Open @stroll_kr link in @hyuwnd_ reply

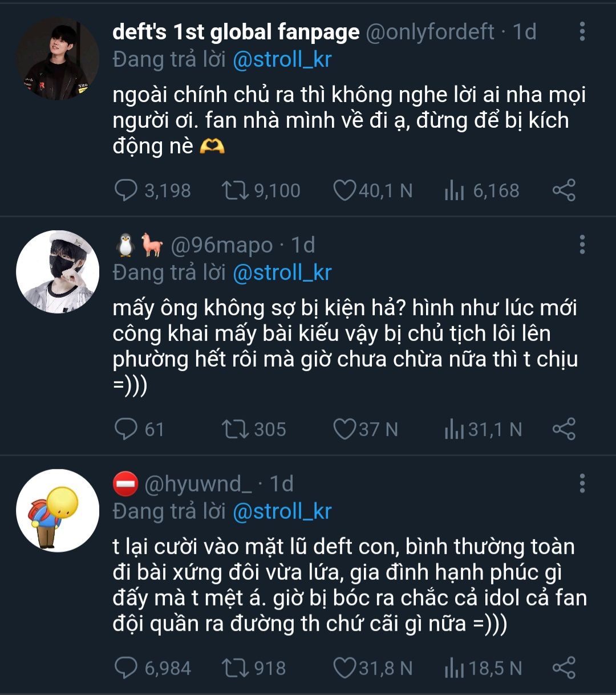tap(282, 511)
